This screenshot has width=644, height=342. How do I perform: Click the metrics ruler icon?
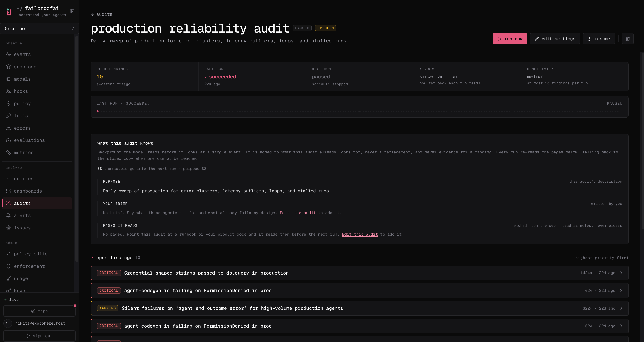8,152
